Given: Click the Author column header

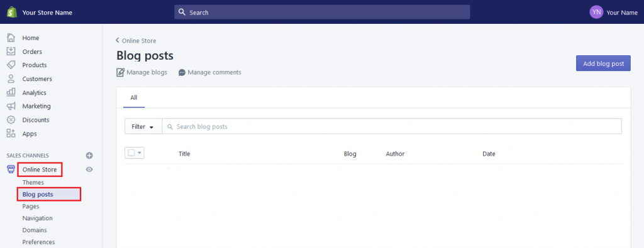Looking at the screenshot, I should (395, 154).
